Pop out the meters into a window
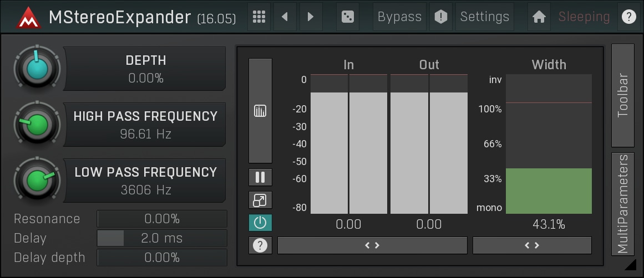644x278 pixels. (x=260, y=200)
